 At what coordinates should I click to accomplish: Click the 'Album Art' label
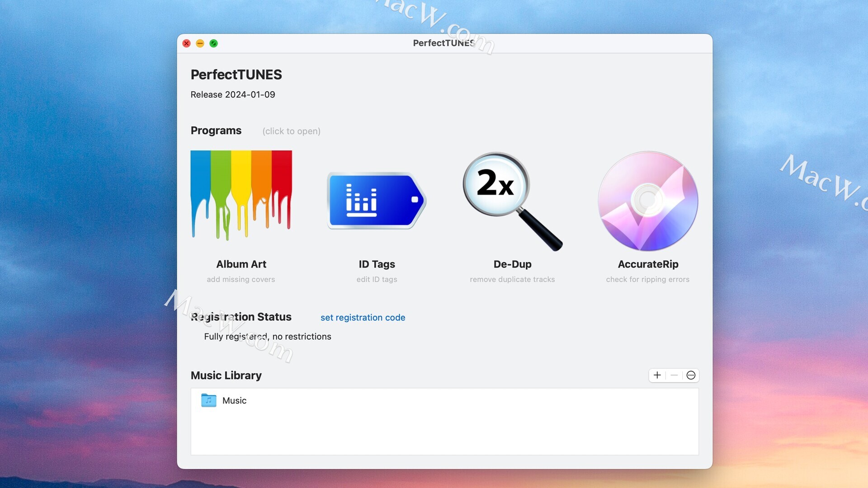pos(241,264)
